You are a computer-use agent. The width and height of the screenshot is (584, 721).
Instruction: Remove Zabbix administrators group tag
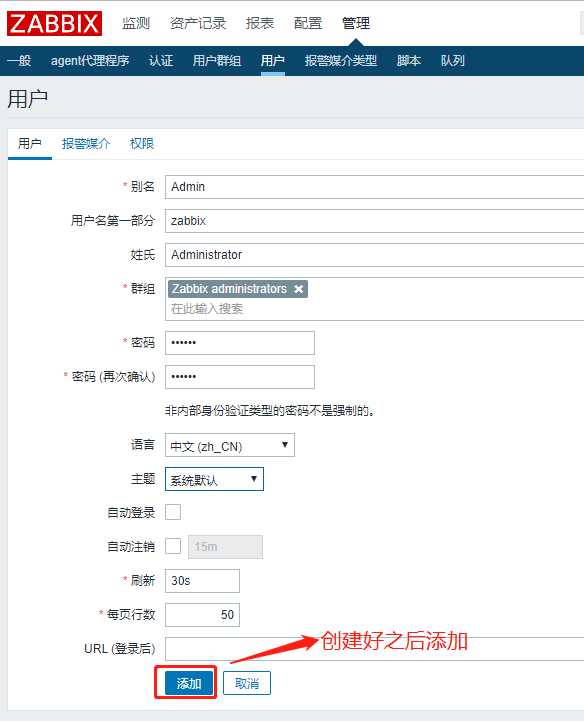tap(298, 289)
